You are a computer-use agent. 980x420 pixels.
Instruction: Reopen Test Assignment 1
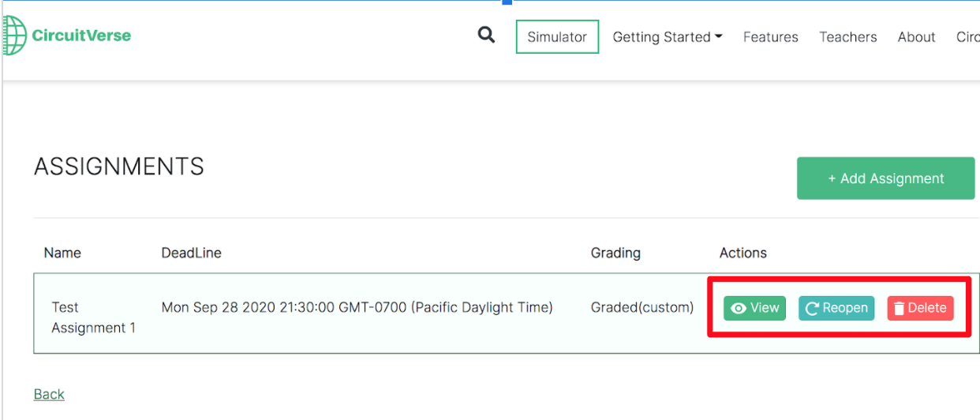click(x=836, y=308)
